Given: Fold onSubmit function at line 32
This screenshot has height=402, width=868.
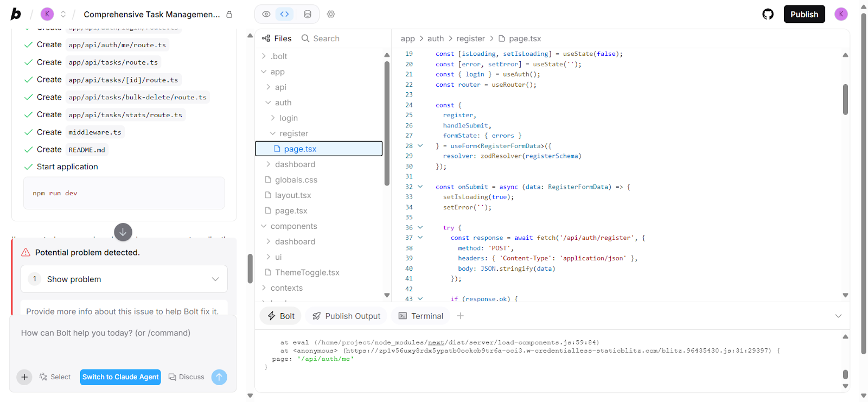Looking at the screenshot, I should click(x=420, y=187).
